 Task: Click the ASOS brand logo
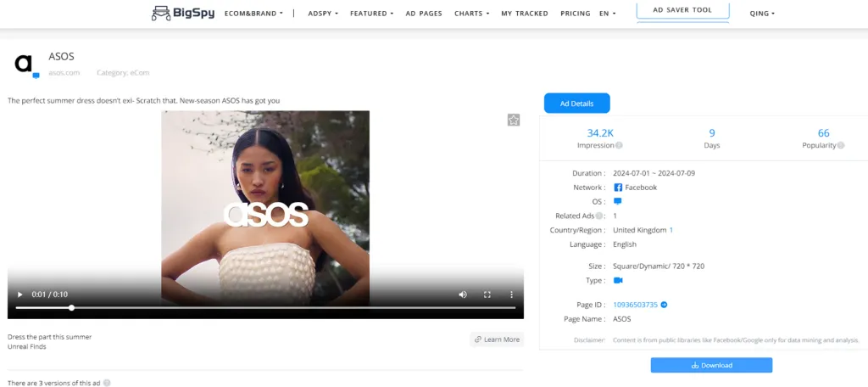click(x=25, y=64)
